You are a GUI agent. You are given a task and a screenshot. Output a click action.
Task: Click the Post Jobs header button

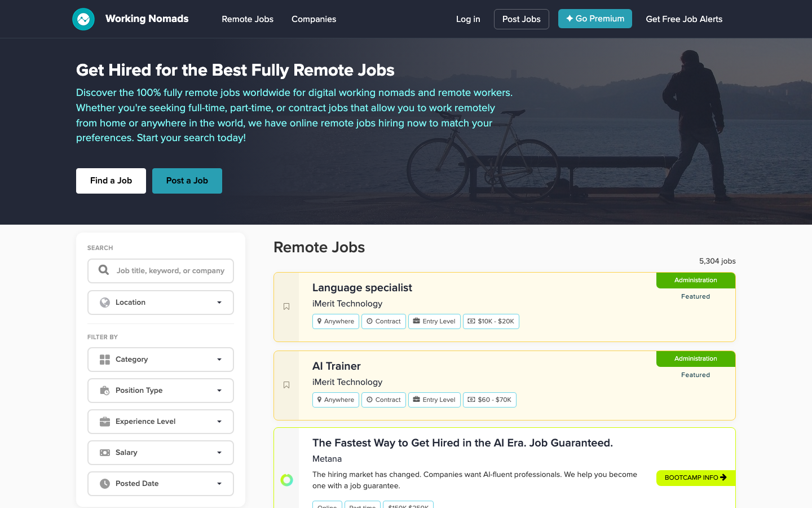click(x=522, y=19)
